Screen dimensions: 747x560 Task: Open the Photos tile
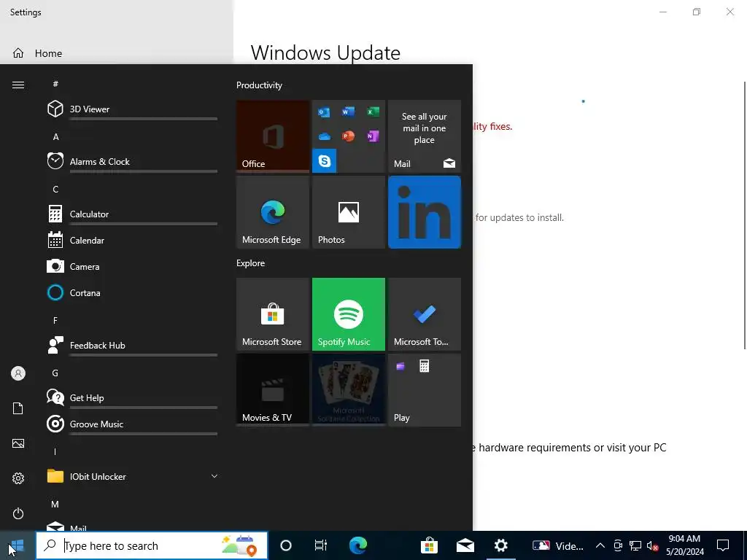(349, 212)
